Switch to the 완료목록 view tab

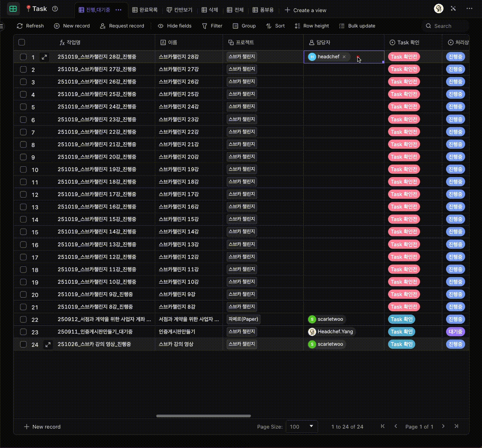[x=145, y=10]
